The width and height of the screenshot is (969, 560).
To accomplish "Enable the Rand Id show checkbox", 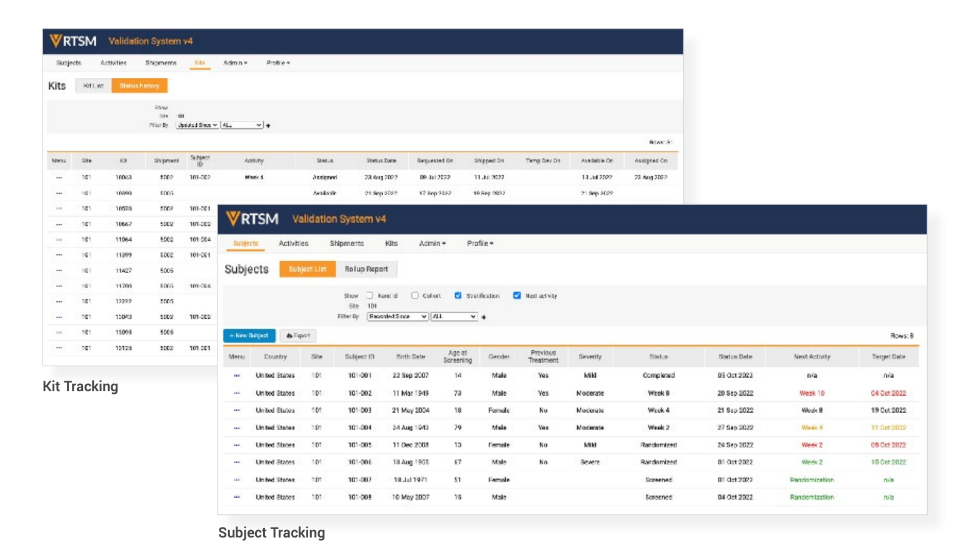I will pos(369,296).
